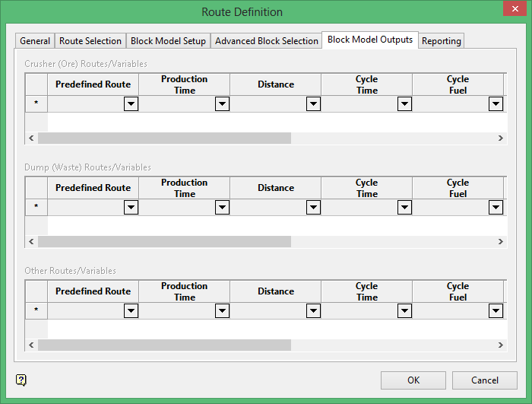This screenshot has height=404, width=532.
Task: Close the Route Definition dialog
Action: (x=515, y=8)
